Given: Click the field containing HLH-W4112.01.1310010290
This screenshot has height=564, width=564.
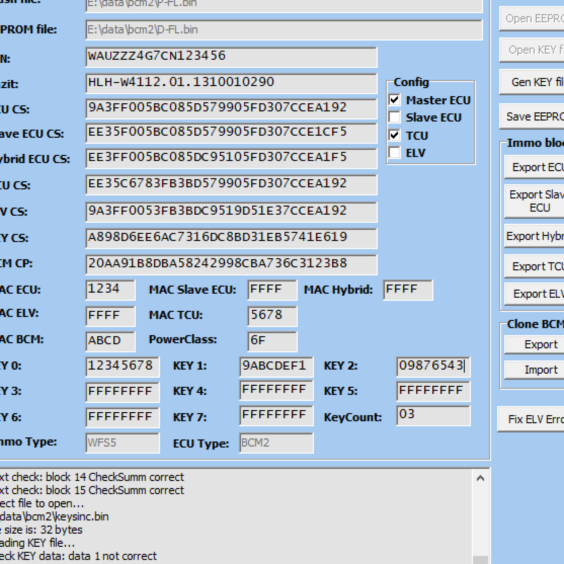Looking at the screenshot, I should tap(231, 83).
